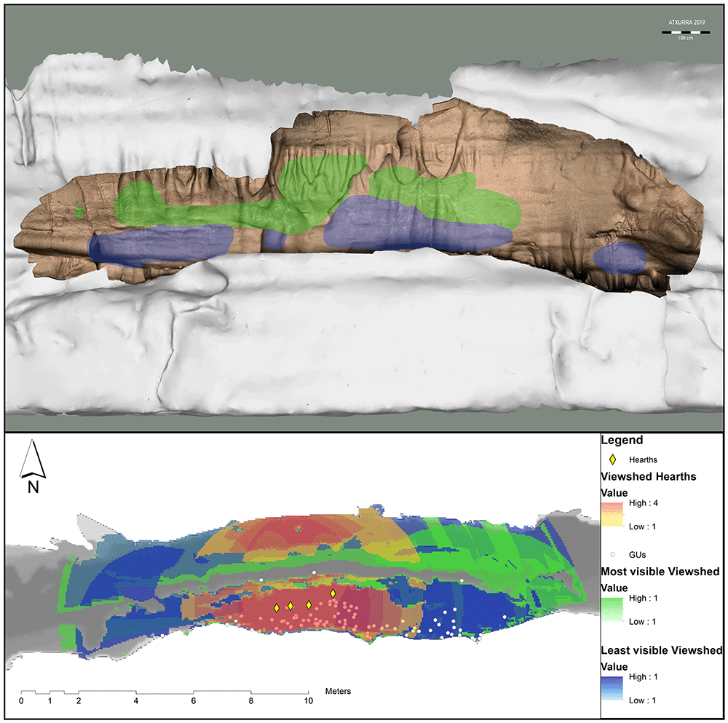Click the black-and-white 100 cm scale bar
728x723 pixels.
click(685, 33)
